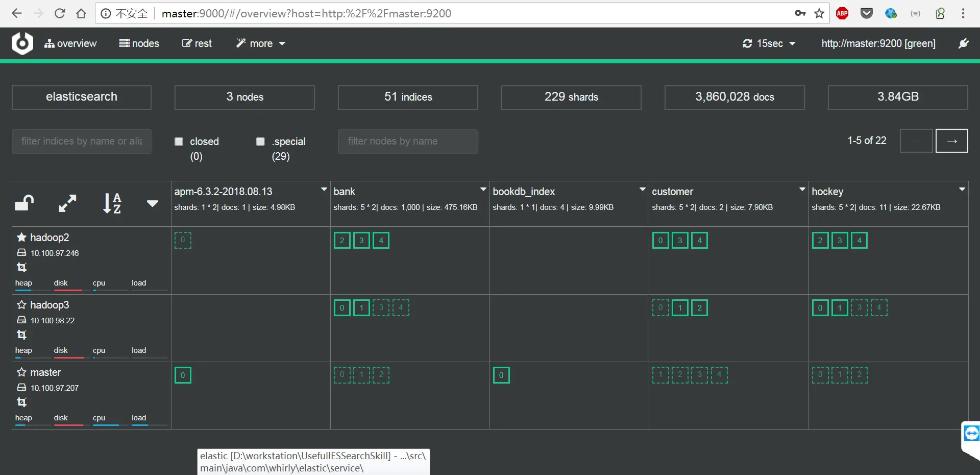This screenshot has width=980, height=475.
Task: Go to the overview tab
Action: pos(70,43)
